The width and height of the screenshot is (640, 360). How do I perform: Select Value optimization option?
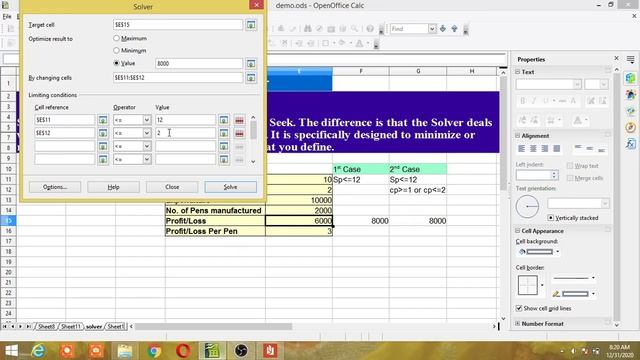116,63
